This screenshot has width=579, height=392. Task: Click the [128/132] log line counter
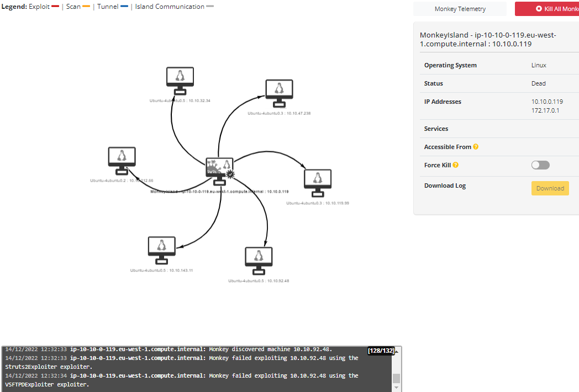click(381, 351)
